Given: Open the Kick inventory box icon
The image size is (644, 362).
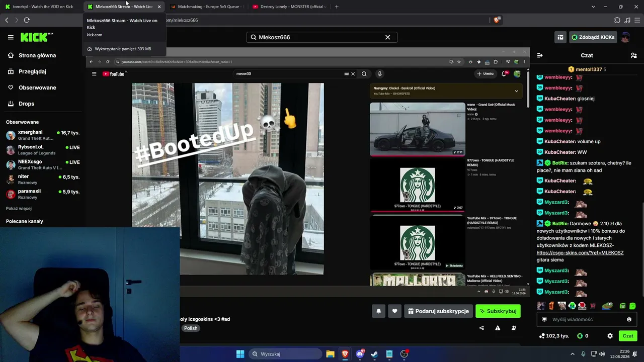Looking at the screenshot, I should pos(560,37).
